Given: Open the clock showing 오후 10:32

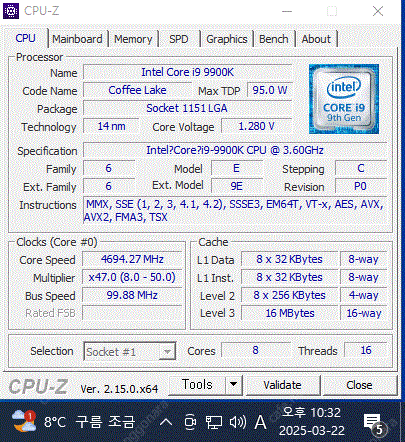Looking at the screenshot, I should click(x=311, y=422).
